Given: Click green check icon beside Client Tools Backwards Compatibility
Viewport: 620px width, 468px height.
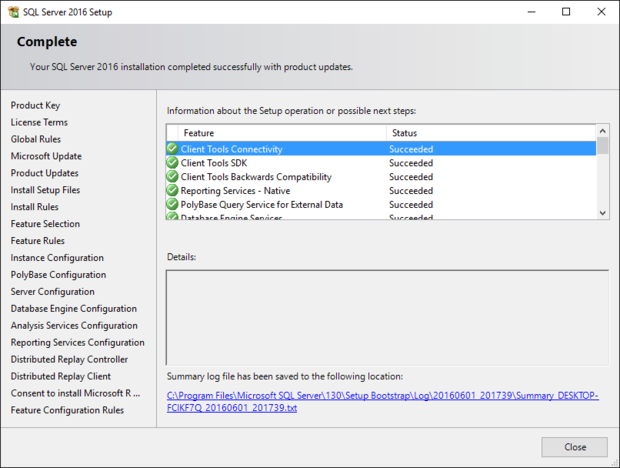Looking at the screenshot, I should 172,176.
